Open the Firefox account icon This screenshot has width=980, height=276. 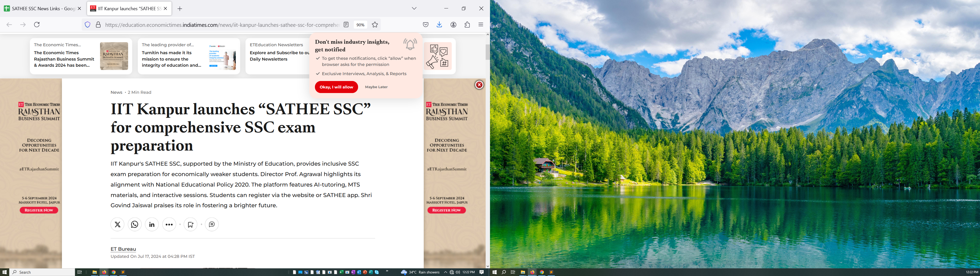click(454, 25)
